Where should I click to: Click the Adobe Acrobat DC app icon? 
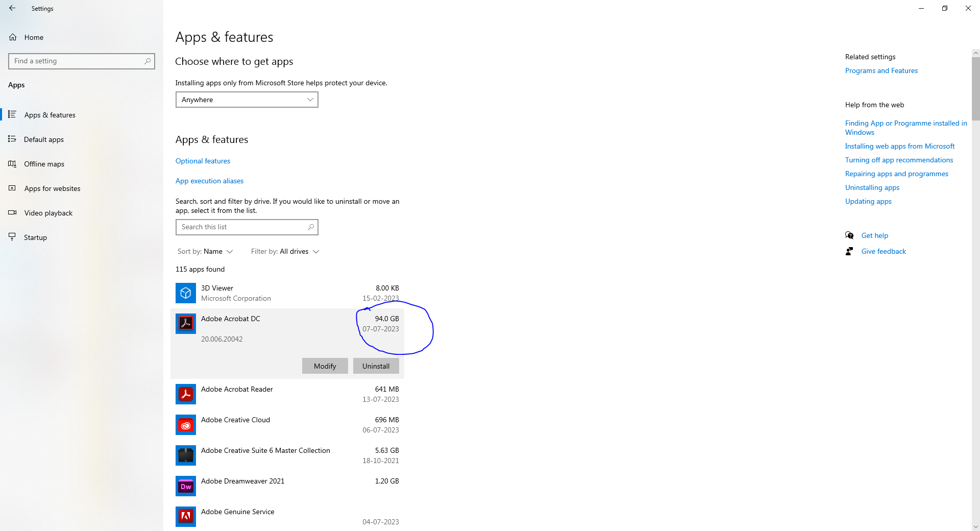(186, 324)
